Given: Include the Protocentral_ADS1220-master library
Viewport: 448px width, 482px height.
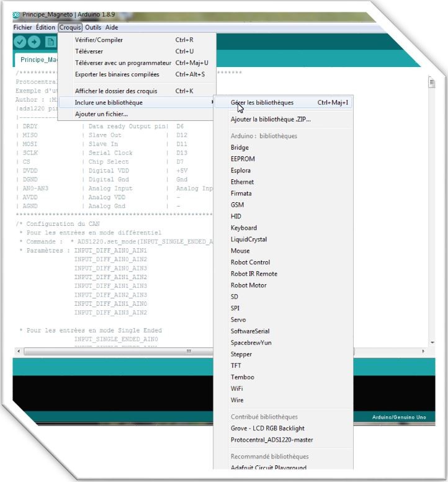Looking at the screenshot, I should pyautogui.click(x=272, y=440).
